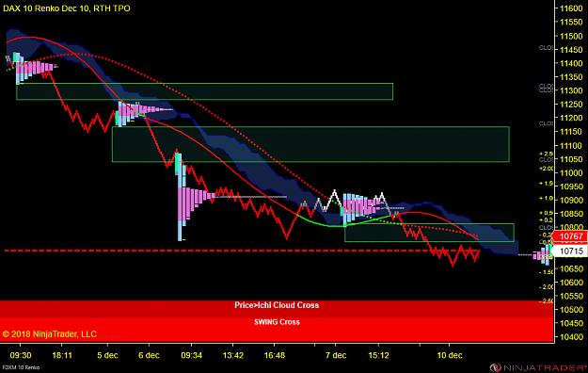Click the 10600 price axis label

pyautogui.click(x=571, y=283)
